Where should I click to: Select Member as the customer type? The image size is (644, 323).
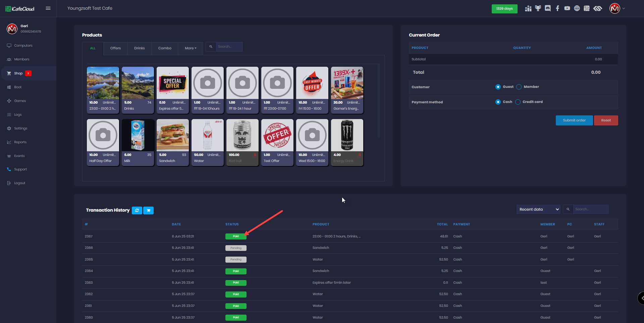pyautogui.click(x=519, y=87)
